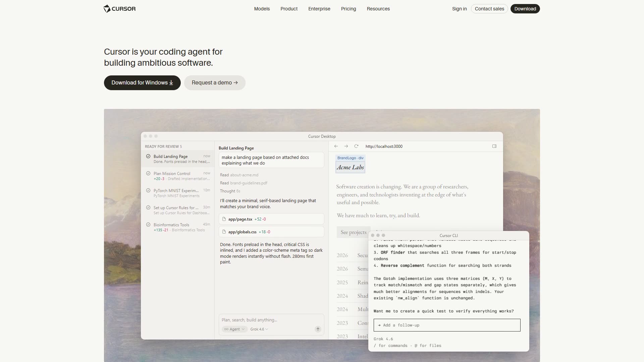Open the Product menu
Viewport: 644px width, 362px height.
[289, 9]
